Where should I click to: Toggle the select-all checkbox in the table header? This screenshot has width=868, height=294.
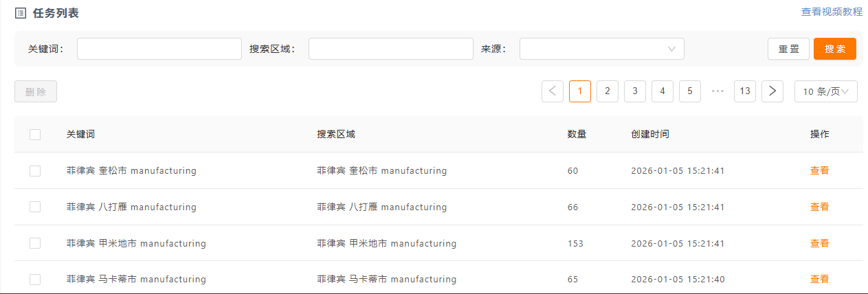(x=35, y=135)
